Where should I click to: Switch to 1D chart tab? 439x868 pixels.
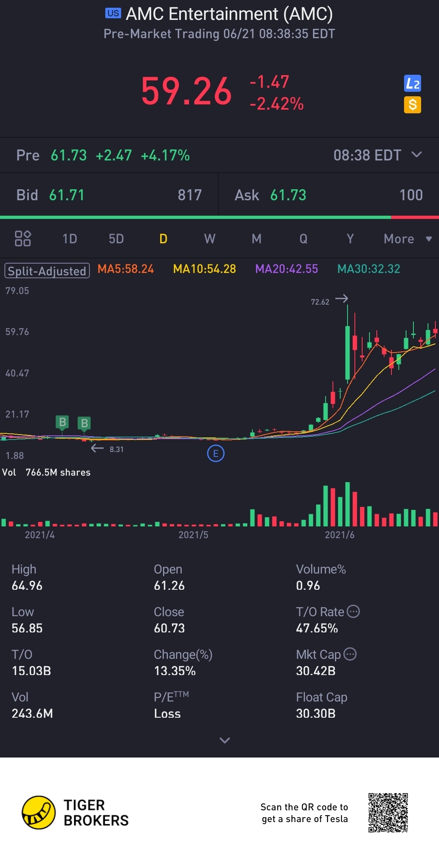pyautogui.click(x=70, y=238)
